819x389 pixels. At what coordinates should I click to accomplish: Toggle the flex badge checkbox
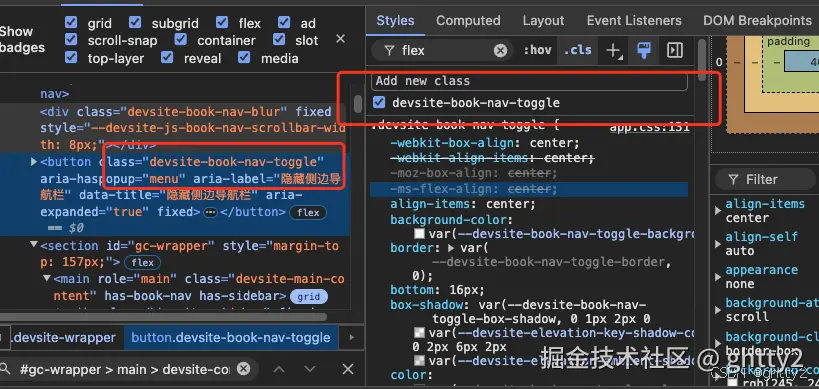point(222,22)
